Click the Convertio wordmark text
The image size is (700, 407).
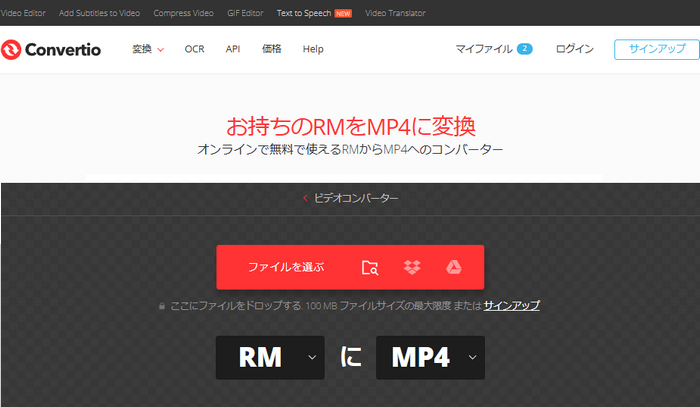click(63, 50)
